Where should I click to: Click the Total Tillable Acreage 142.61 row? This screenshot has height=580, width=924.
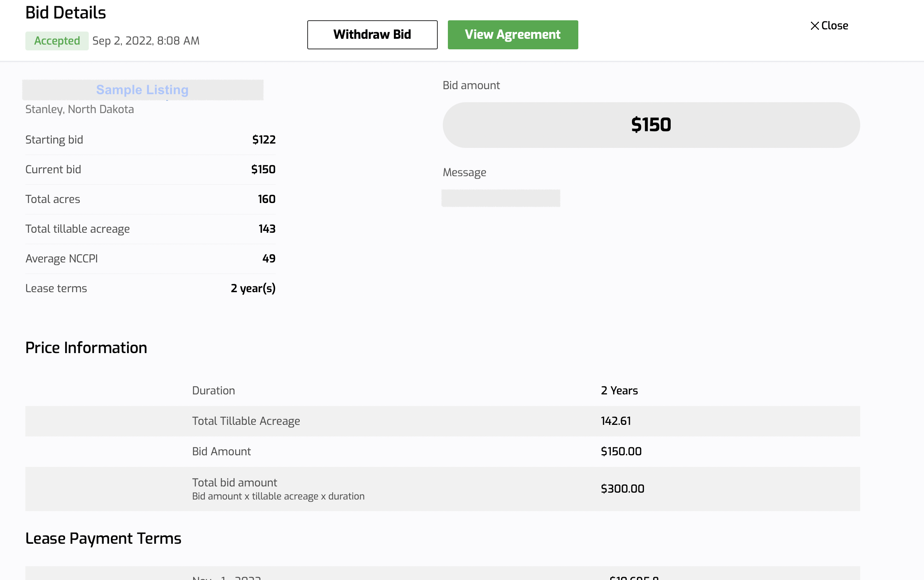pos(442,421)
